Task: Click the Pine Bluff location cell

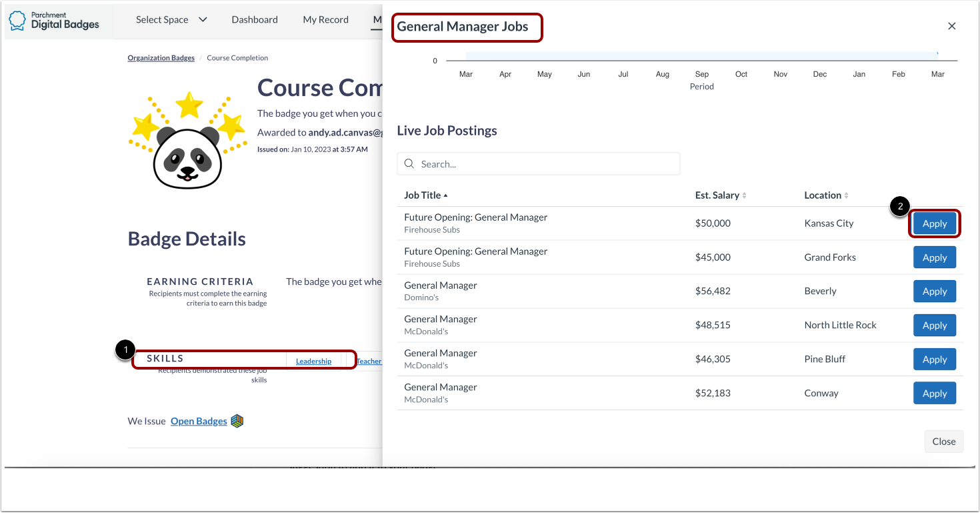Action: [825, 360]
